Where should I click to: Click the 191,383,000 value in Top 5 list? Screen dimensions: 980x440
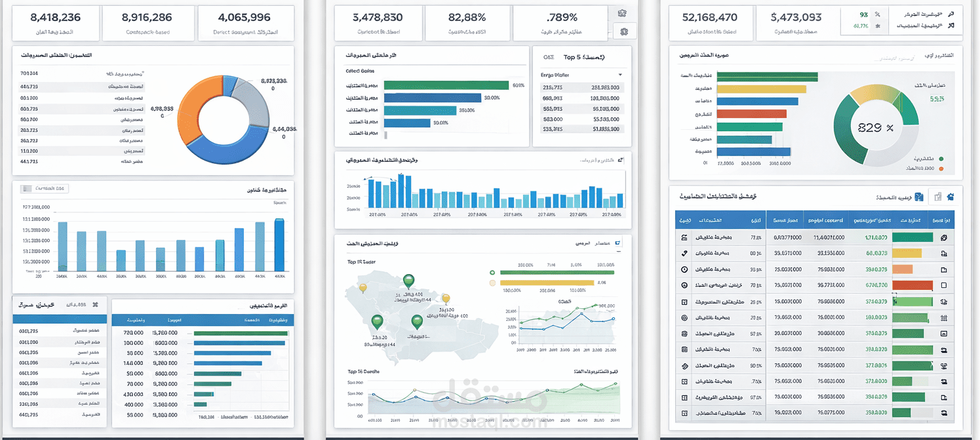coord(606,98)
